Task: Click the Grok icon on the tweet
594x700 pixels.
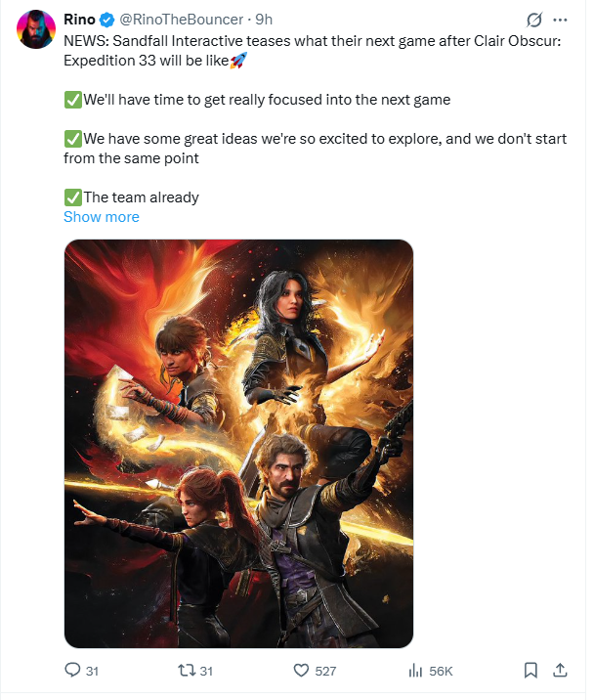Action: (x=533, y=20)
